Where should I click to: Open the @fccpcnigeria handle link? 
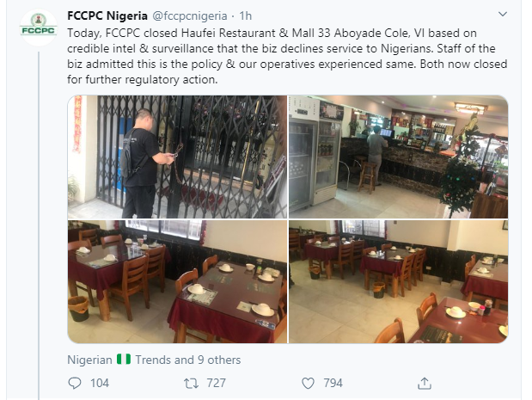point(193,15)
